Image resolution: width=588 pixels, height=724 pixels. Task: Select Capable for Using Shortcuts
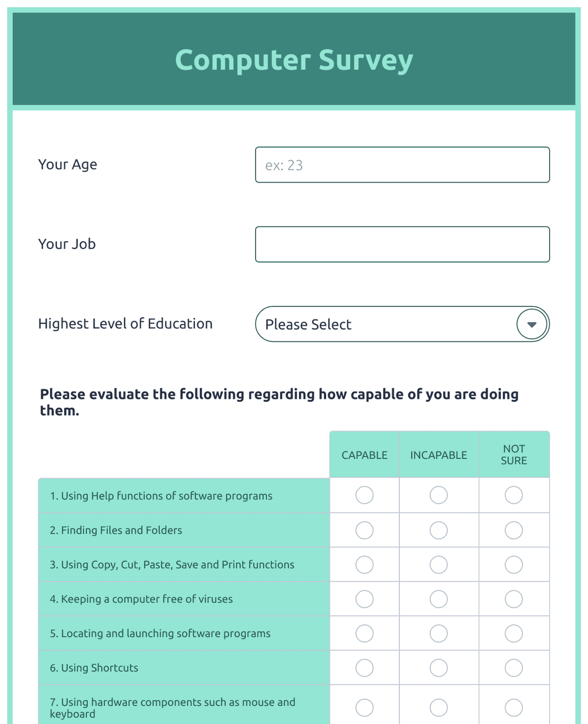[364, 667]
